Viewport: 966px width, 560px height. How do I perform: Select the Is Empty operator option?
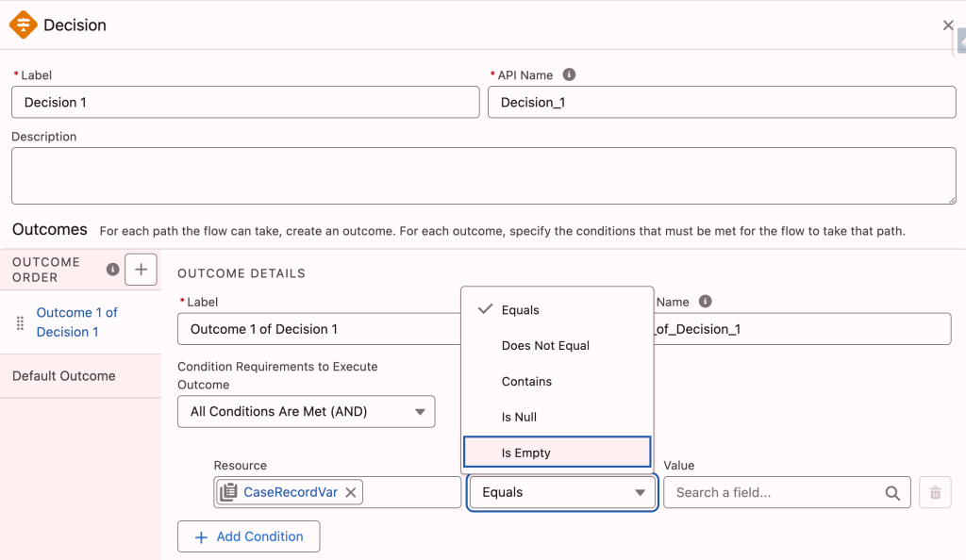[x=557, y=453]
